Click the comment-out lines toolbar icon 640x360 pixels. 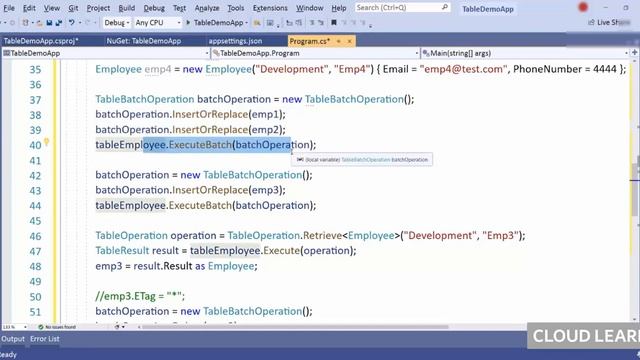tap(312, 23)
